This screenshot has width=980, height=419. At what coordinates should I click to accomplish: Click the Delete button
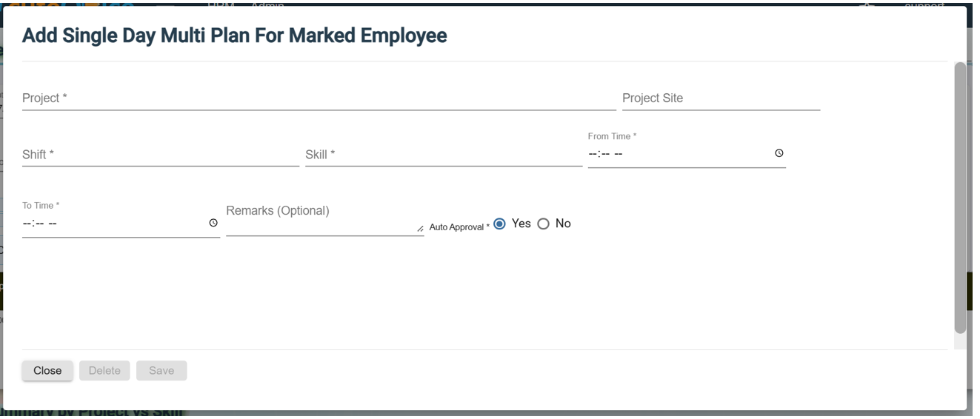pos(104,371)
